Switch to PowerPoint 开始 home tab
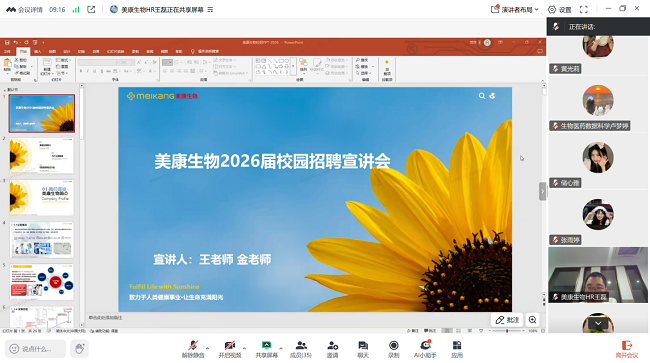This screenshot has width=650, height=363. 23,51
